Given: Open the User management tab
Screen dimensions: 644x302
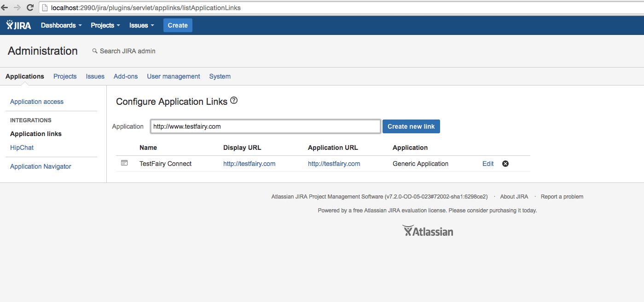Looking at the screenshot, I should coord(173,76).
